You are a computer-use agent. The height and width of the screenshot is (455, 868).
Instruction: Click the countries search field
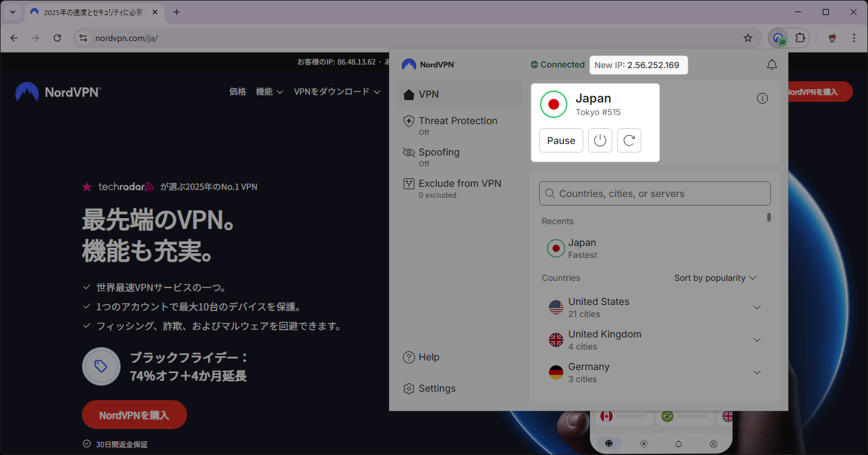click(655, 193)
